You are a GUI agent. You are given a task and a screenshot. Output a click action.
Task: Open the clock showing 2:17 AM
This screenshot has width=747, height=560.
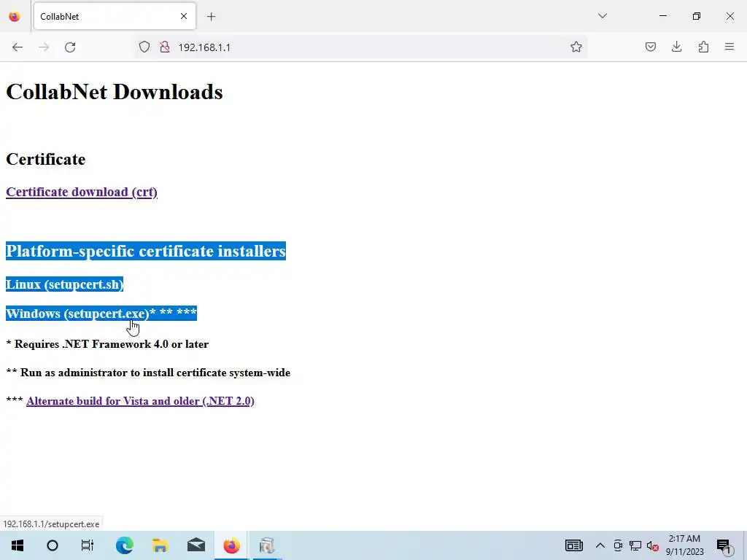pos(684,545)
